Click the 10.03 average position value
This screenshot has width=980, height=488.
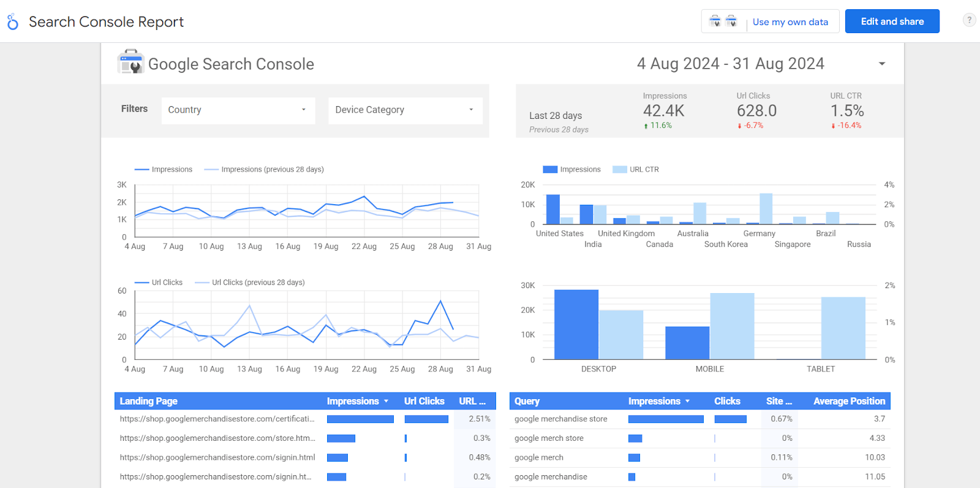(875, 457)
